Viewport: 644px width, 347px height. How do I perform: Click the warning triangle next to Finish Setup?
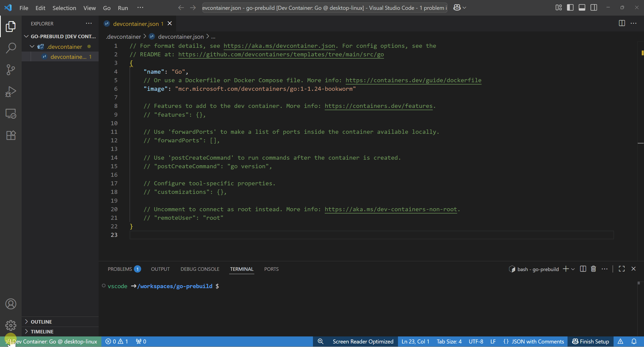(x=620, y=341)
